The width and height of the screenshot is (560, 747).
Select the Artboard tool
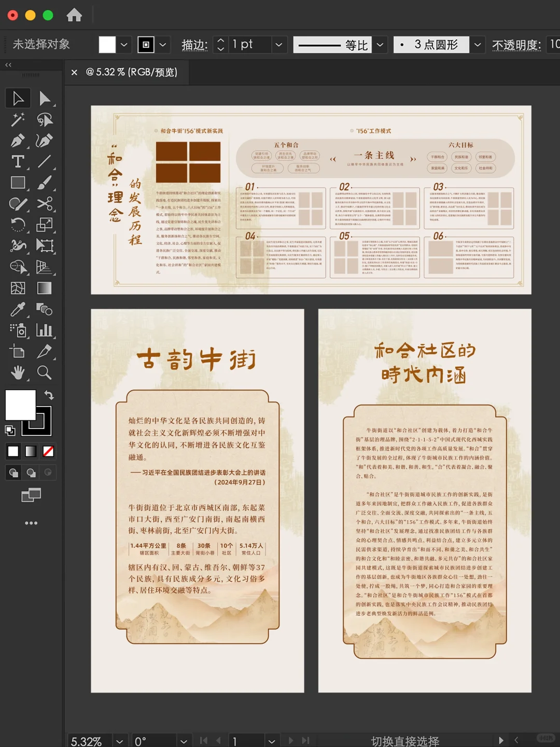[x=18, y=351]
